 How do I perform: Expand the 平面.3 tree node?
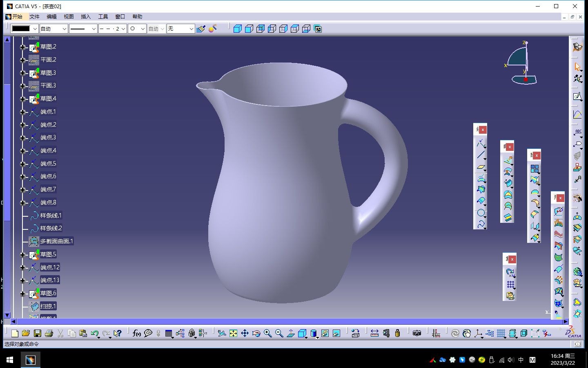click(22, 86)
